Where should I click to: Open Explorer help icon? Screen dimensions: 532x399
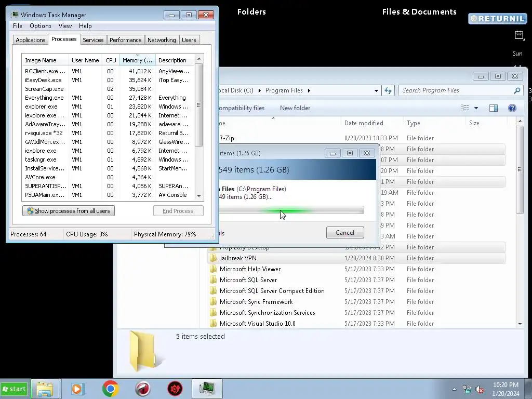tap(512, 108)
